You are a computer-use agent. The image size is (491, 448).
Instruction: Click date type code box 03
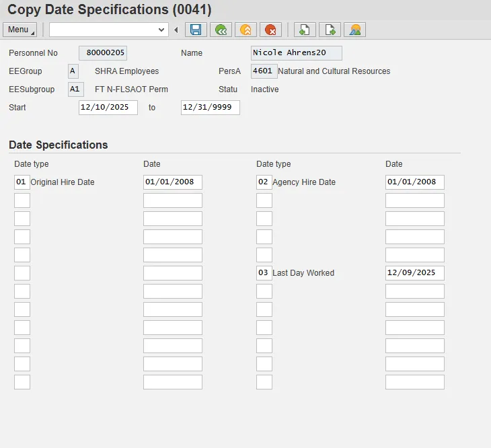click(264, 273)
